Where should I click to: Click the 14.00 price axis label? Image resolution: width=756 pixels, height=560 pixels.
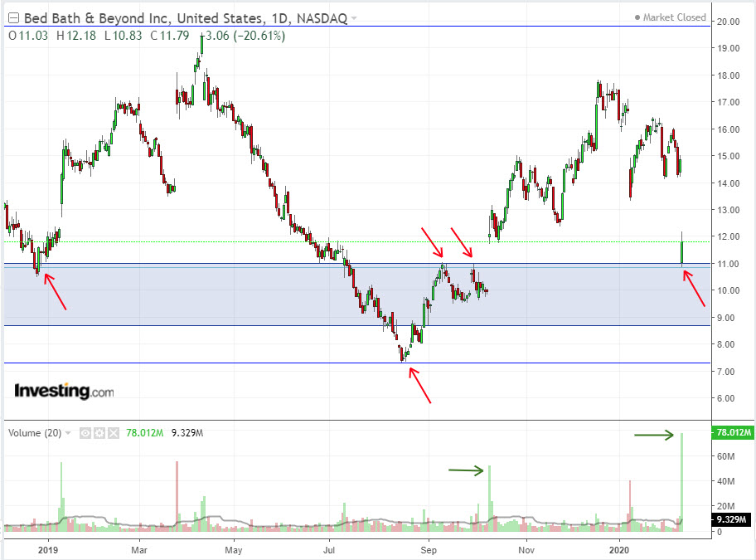pos(728,183)
